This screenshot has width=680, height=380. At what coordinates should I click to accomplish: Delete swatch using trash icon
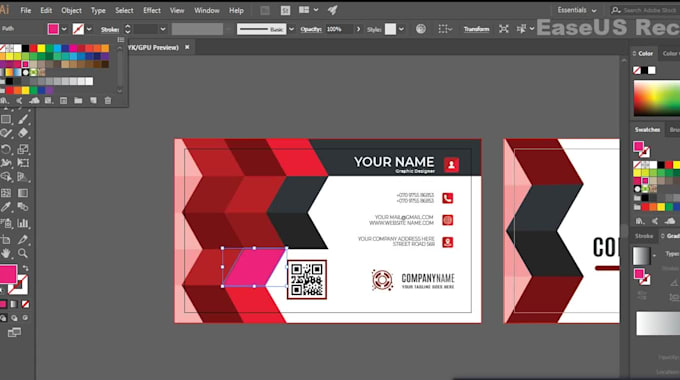(108, 101)
